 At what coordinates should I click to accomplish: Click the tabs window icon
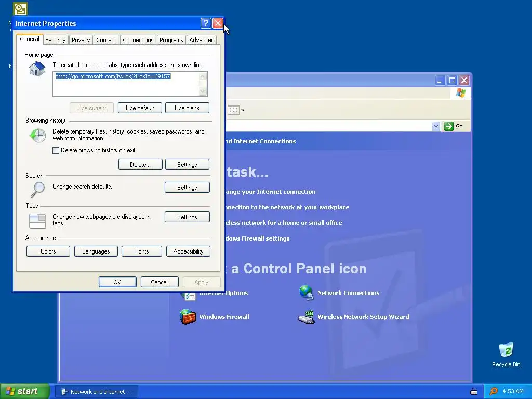[37, 221]
